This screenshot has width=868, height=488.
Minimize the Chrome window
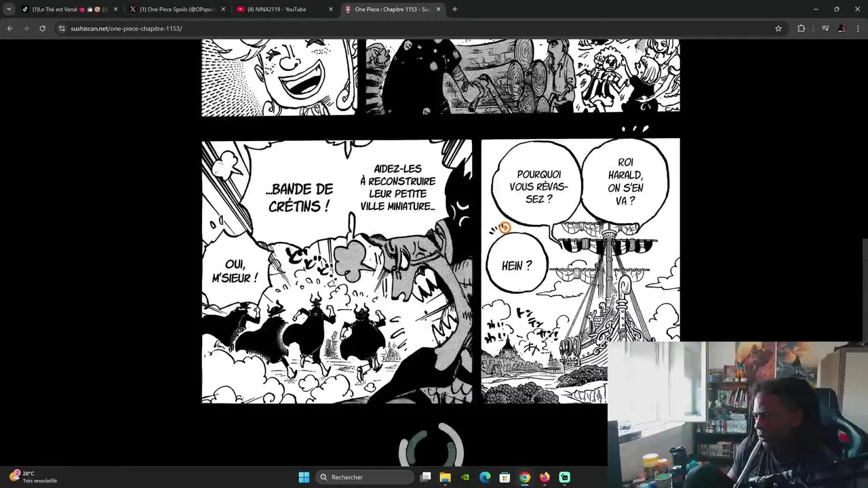coord(816,9)
